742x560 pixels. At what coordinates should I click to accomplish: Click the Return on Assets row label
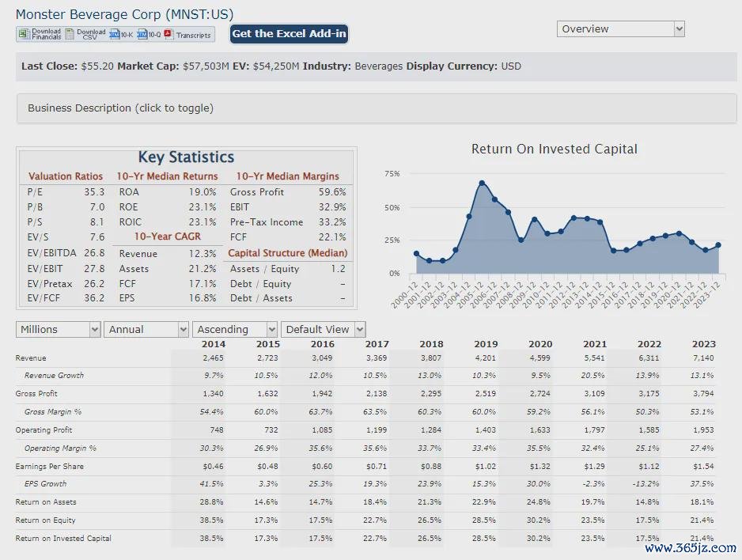(45, 501)
